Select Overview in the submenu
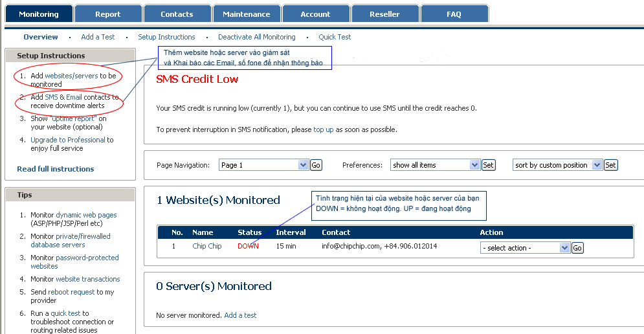Screen dimensions: 644x334 (41, 37)
